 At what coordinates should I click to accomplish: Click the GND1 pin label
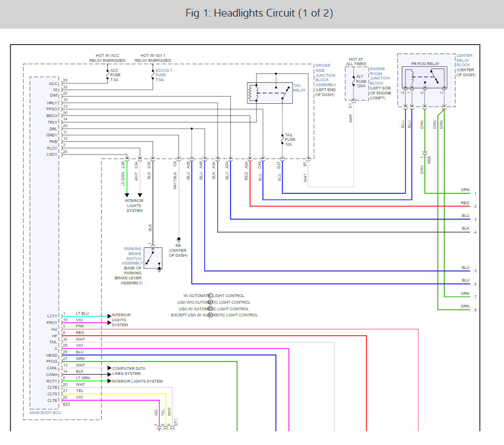click(52, 135)
